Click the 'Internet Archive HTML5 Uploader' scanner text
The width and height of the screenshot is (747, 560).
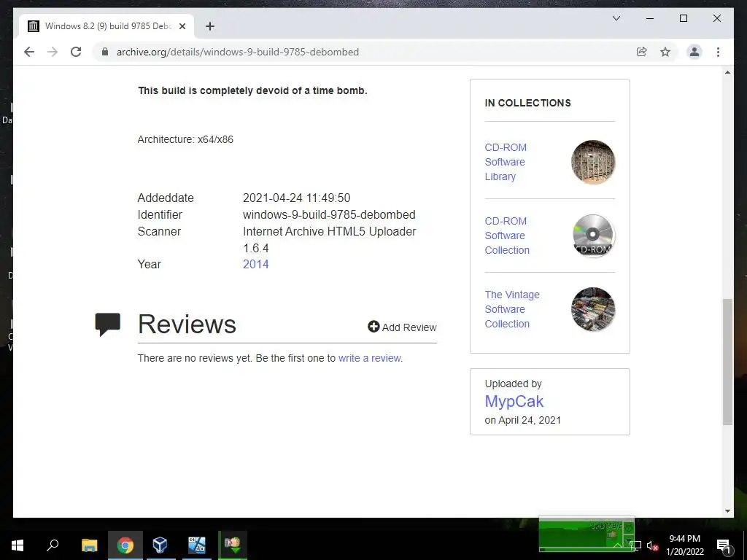coord(329,231)
